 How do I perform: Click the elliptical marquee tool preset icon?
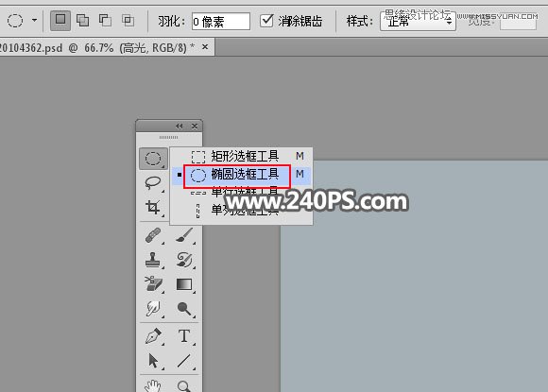(x=15, y=21)
